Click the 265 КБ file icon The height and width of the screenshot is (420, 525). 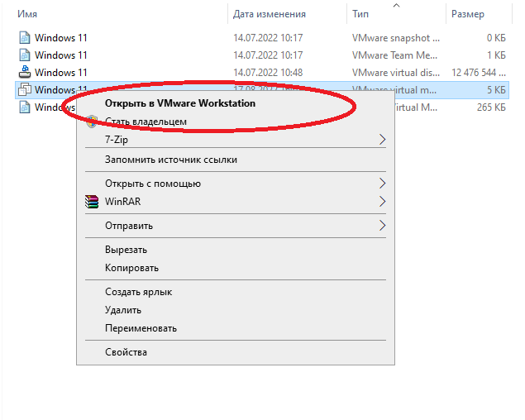(x=25, y=107)
